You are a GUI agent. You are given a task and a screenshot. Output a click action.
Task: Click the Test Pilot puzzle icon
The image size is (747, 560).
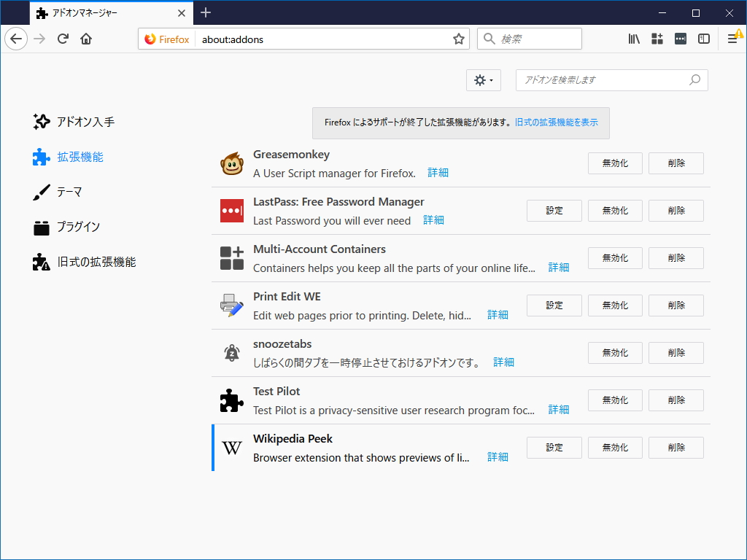(232, 400)
